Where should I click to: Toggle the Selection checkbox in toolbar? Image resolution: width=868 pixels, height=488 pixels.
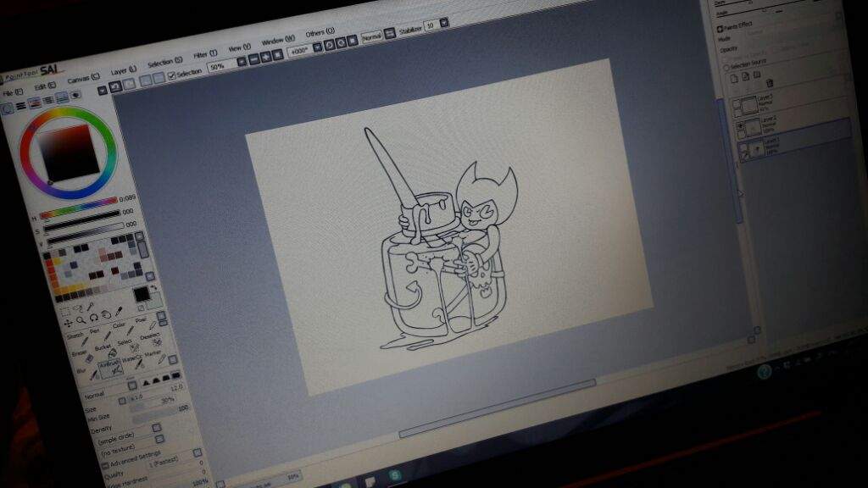[x=172, y=75]
